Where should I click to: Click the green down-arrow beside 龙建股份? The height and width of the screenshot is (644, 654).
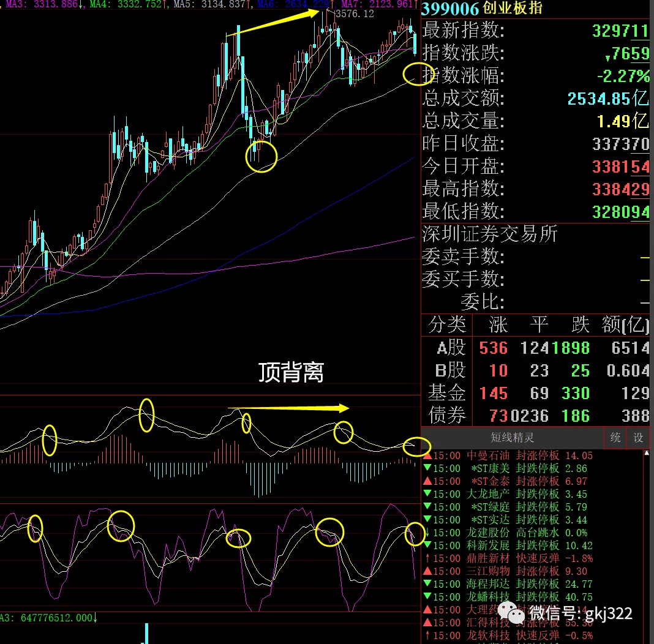427,533
